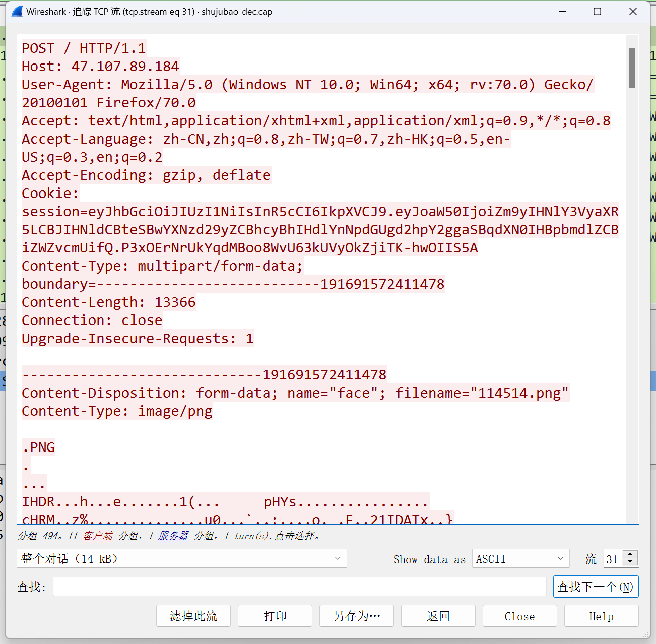The height and width of the screenshot is (644, 656).
Task: Click the 滤掉此流 button
Action: pos(193,616)
